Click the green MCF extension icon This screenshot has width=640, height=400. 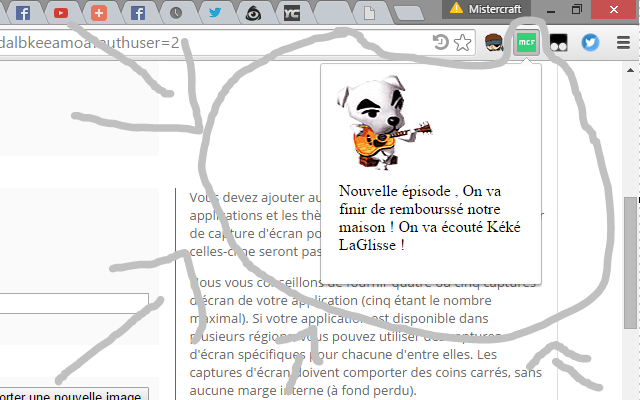526,42
